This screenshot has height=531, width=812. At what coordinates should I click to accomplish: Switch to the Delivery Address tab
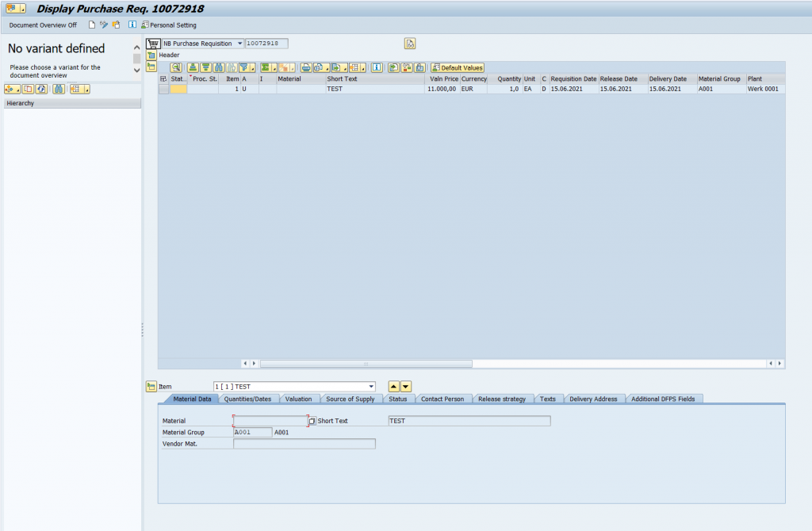[x=593, y=399]
